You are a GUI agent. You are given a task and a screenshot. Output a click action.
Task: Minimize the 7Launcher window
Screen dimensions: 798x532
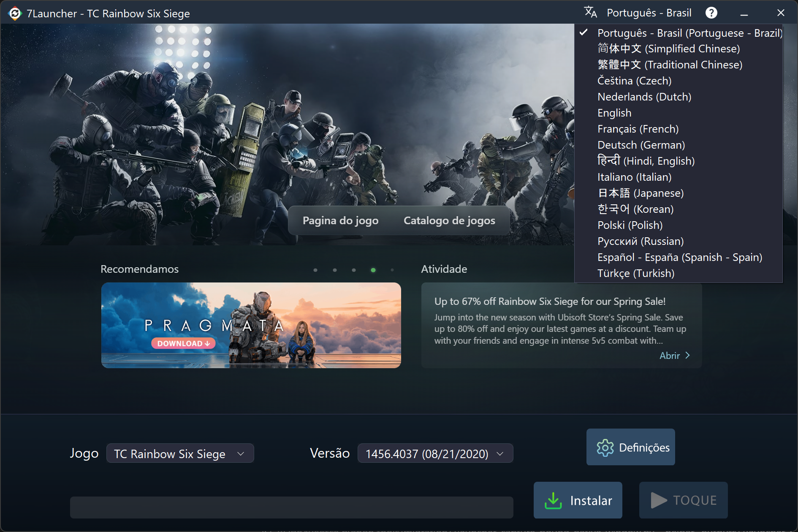744,13
